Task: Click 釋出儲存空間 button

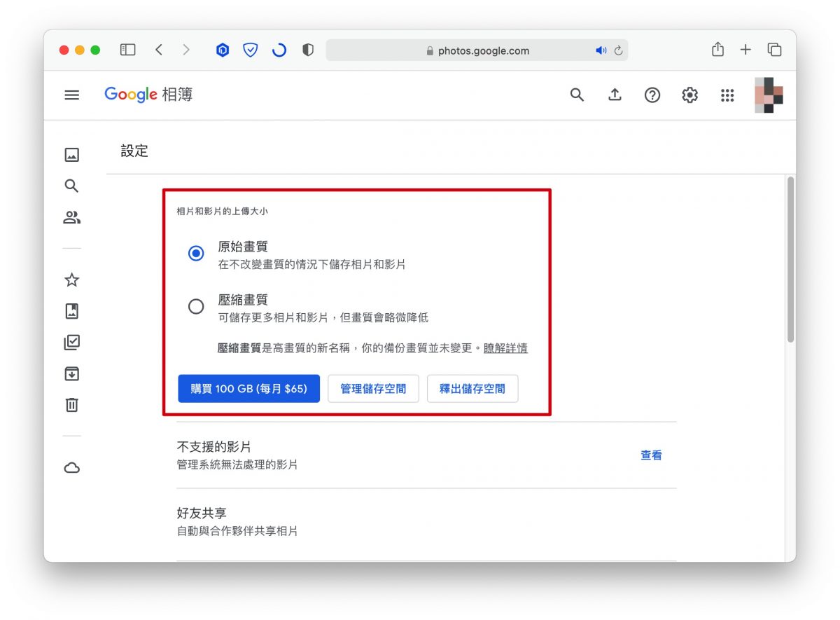Action: click(x=472, y=388)
